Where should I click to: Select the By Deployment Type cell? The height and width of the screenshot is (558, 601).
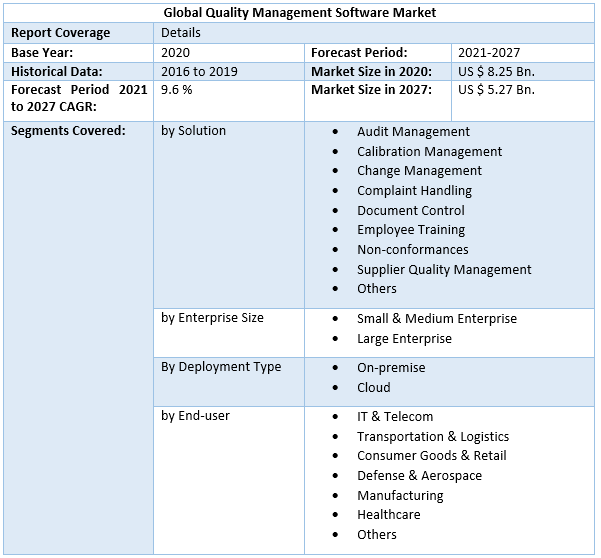pos(221,367)
